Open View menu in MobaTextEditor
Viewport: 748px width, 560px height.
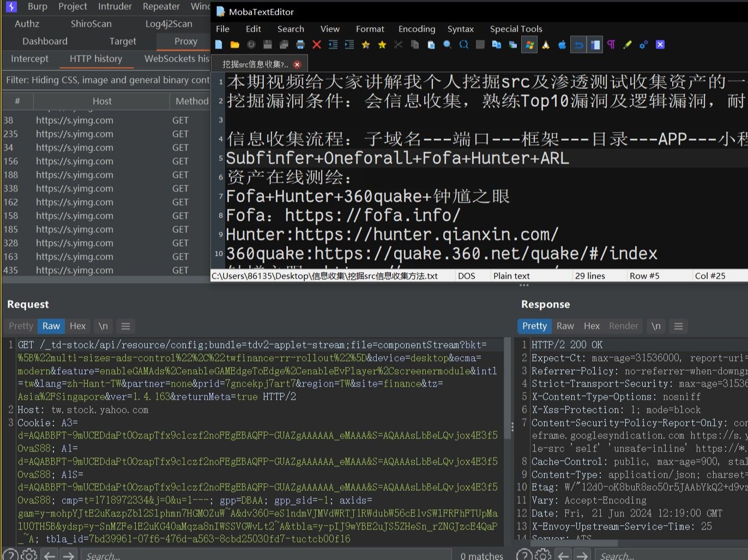click(330, 29)
